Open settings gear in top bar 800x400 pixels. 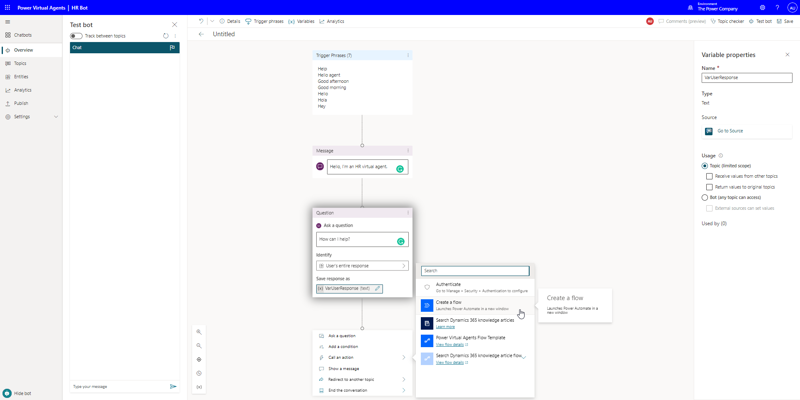click(x=762, y=8)
